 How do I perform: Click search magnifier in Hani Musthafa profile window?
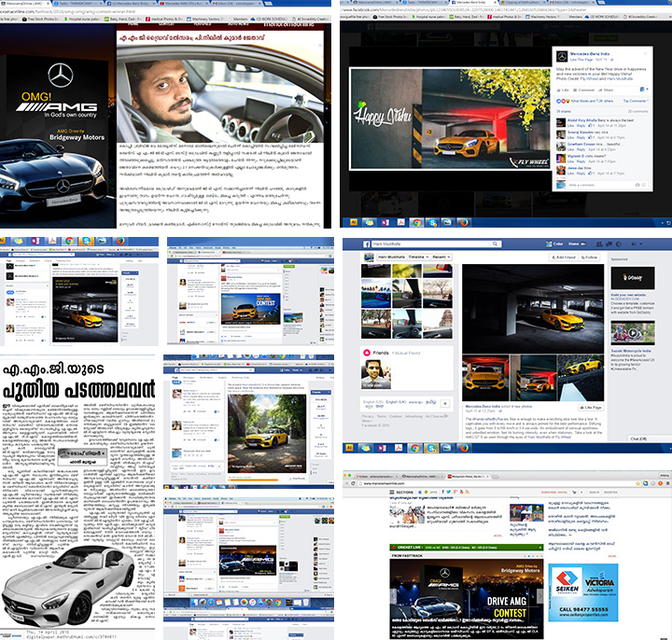pyautogui.click(x=495, y=243)
